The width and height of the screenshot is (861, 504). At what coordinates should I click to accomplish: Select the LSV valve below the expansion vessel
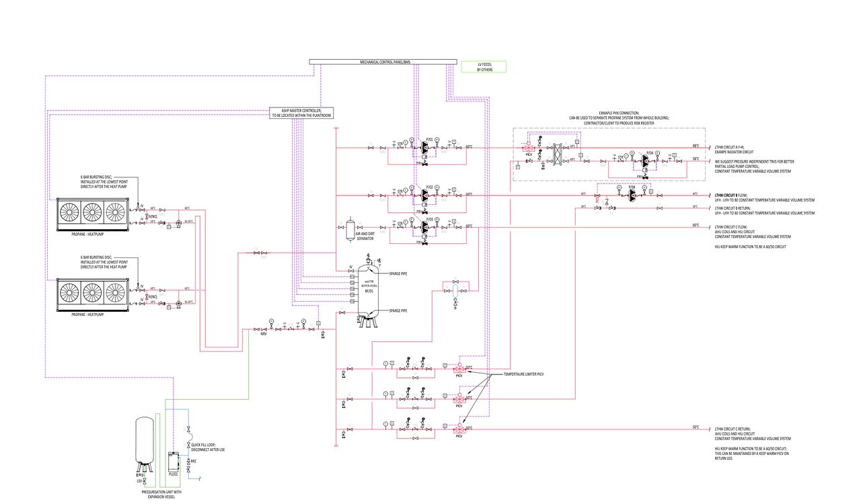click(144, 481)
